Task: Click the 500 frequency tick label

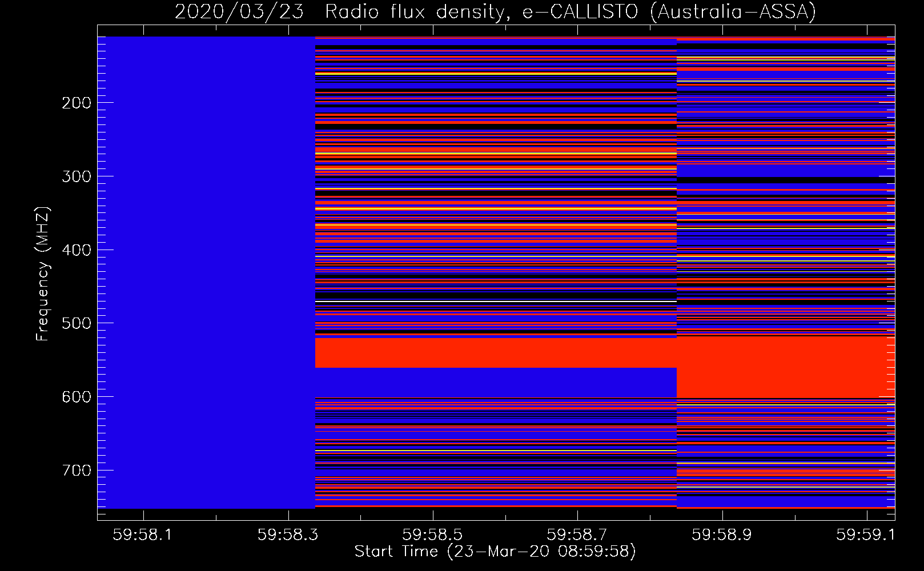Action: (77, 323)
